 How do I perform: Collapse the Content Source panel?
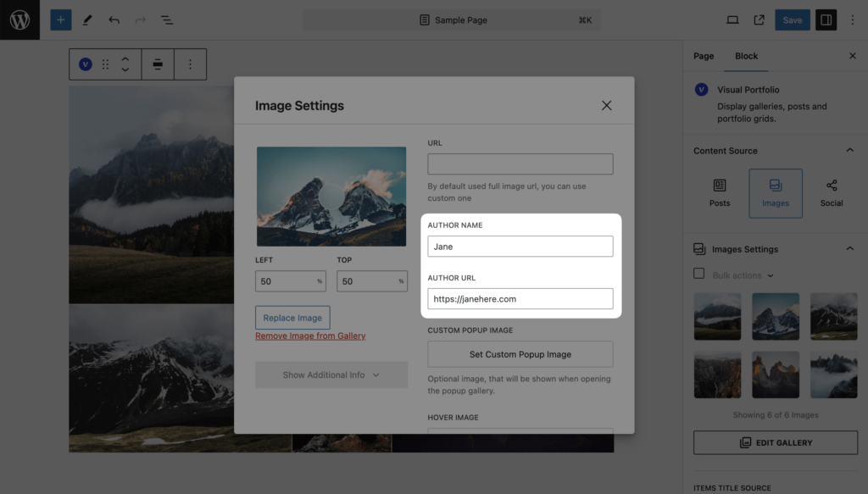click(849, 151)
